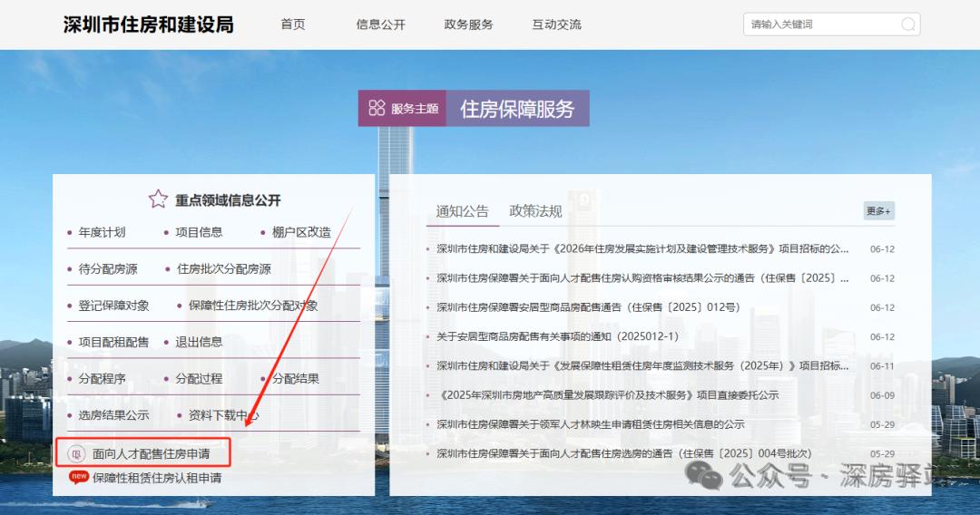The height and width of the screenshot is (515, 980).
Task: Open the 年度计划 link
Action: (x=102, y=232)
